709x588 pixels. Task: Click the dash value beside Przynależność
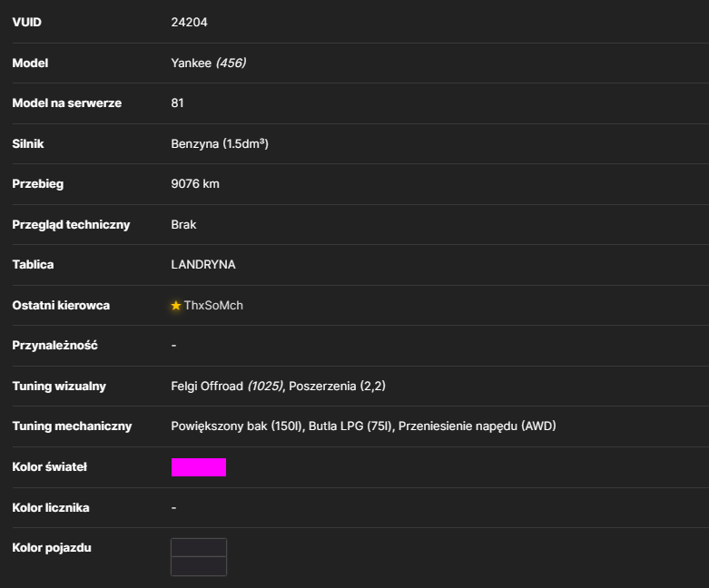pos(173,346)
